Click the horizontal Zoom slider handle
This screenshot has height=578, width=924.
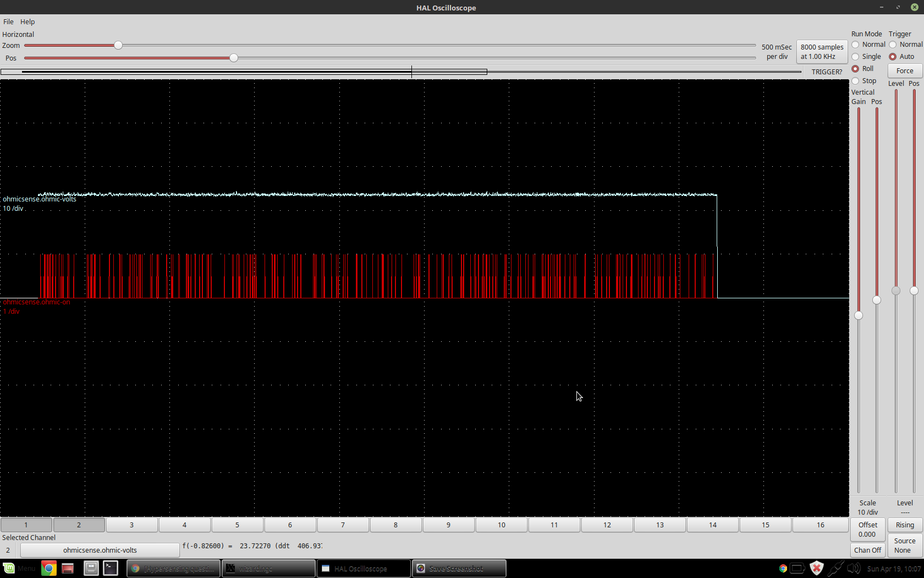[x=118, y=45]
